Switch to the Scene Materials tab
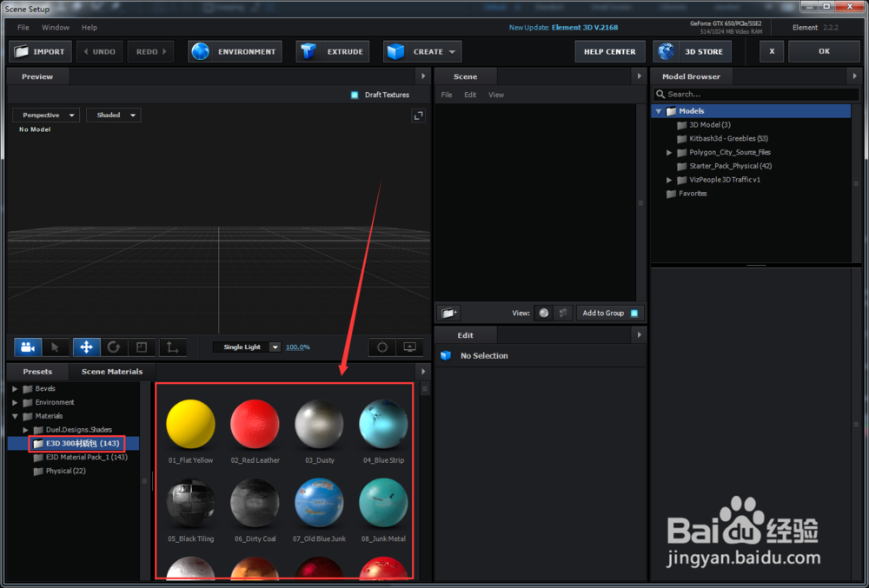The image size is (869, 588). (112, 372)
